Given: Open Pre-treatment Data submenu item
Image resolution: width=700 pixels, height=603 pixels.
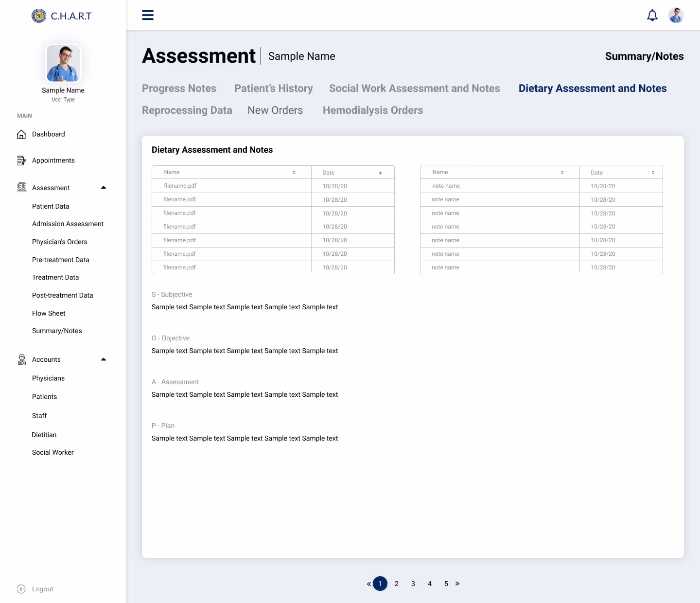Looking at the screenshot, I should (61, 260).
